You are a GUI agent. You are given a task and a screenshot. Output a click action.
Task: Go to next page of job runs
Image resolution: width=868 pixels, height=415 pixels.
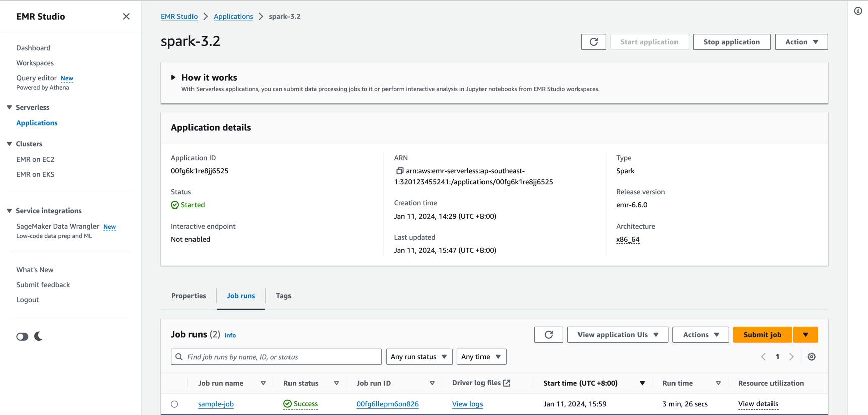[x=791, y=357]
